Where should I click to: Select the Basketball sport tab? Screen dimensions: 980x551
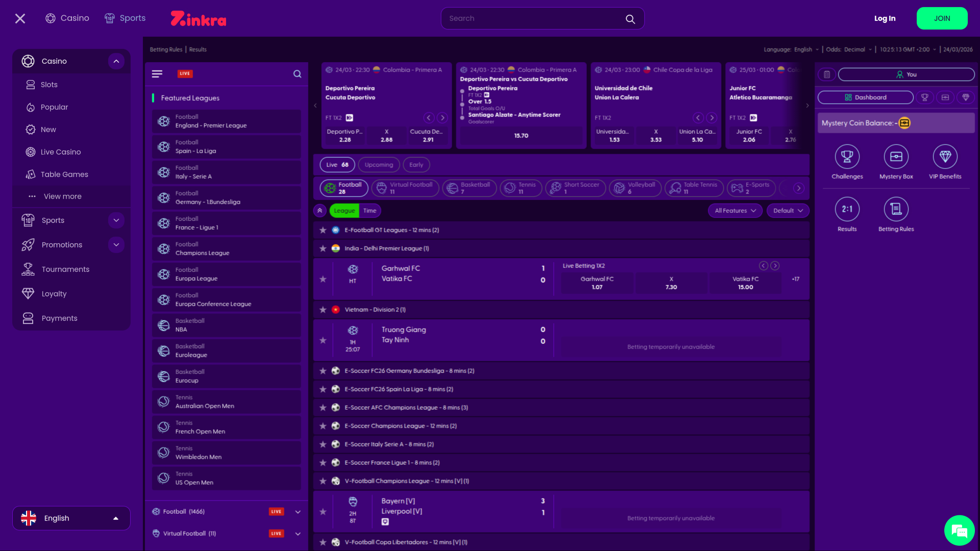click(x=469, y=188)
